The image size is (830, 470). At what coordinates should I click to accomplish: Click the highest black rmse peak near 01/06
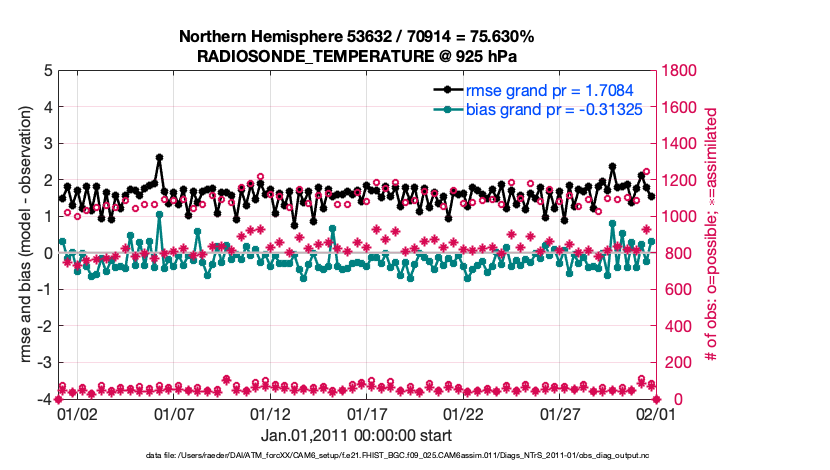[x=159, y=157]
